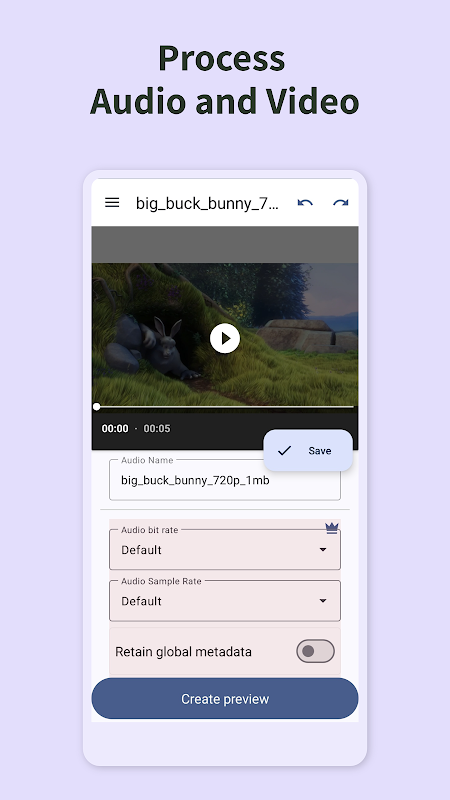This screenshot has width=450, height=800.
Task: Click the Audio bit rate dropdown arrow
Action: coord(322,549)
